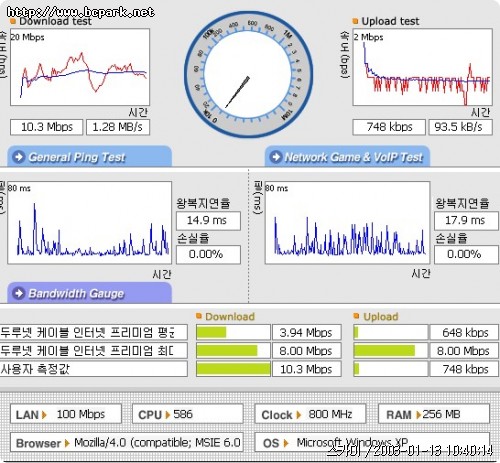Click the orange bullet beside Download bandwidth column
The height and width of the screenshot is (463, 500).
tap(199, 316)
